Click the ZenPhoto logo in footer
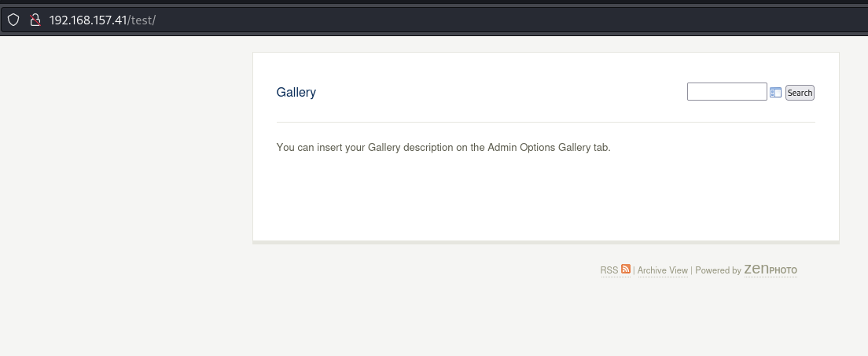This screenshot has height=356, width=868. coord(771,269)
